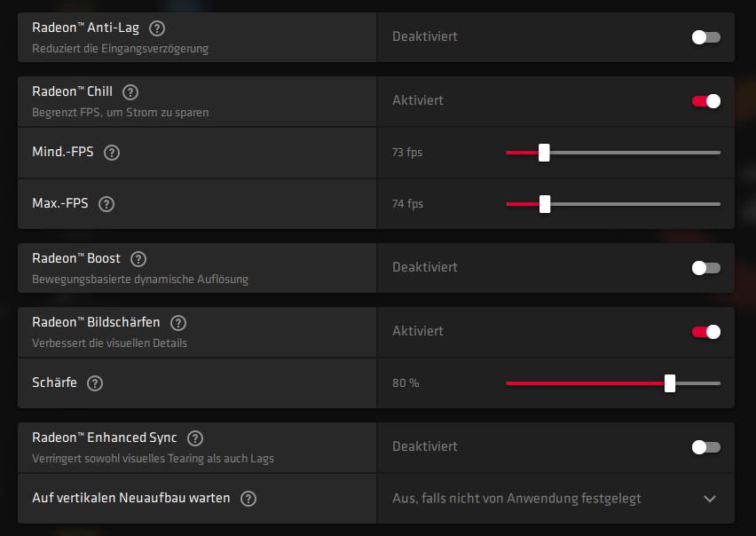Enable the Radeon Anti-Lag toggle

click(706, 37)
